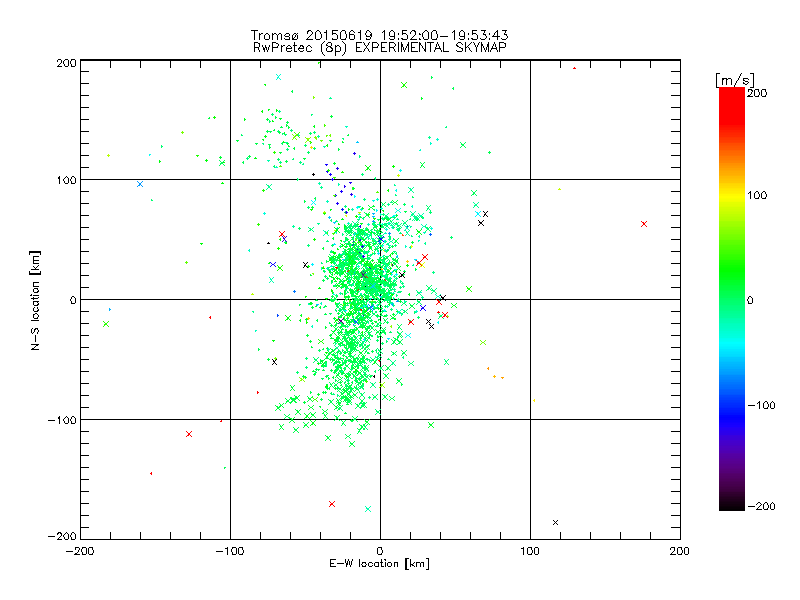
Task: Click the x-axis tick label '-200'
Action: coord(81,551)
